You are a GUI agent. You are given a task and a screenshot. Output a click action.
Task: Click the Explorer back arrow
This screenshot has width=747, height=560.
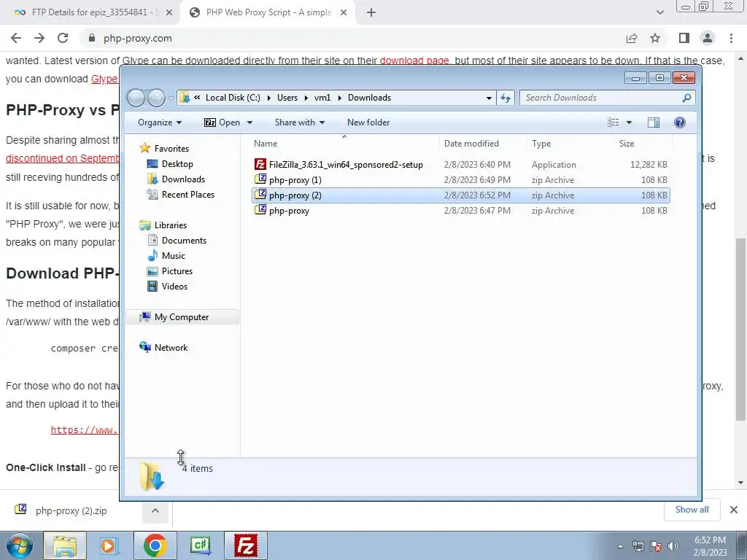tap(136, 98)
